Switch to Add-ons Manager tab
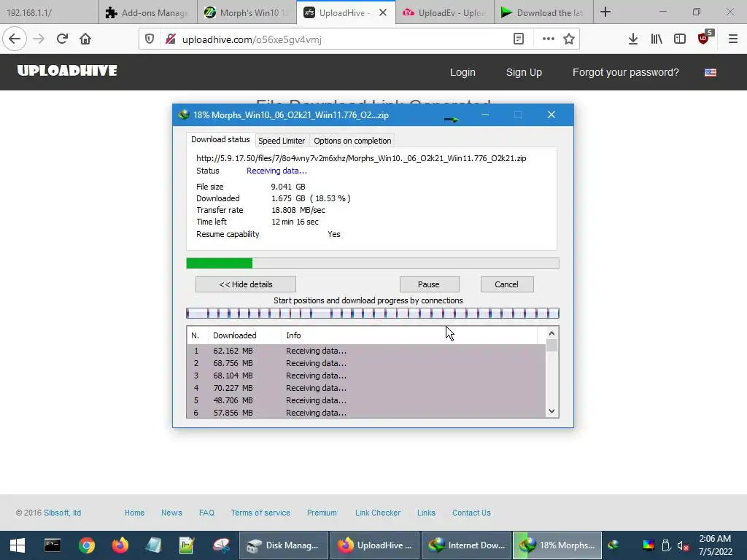 pos(148,12)
